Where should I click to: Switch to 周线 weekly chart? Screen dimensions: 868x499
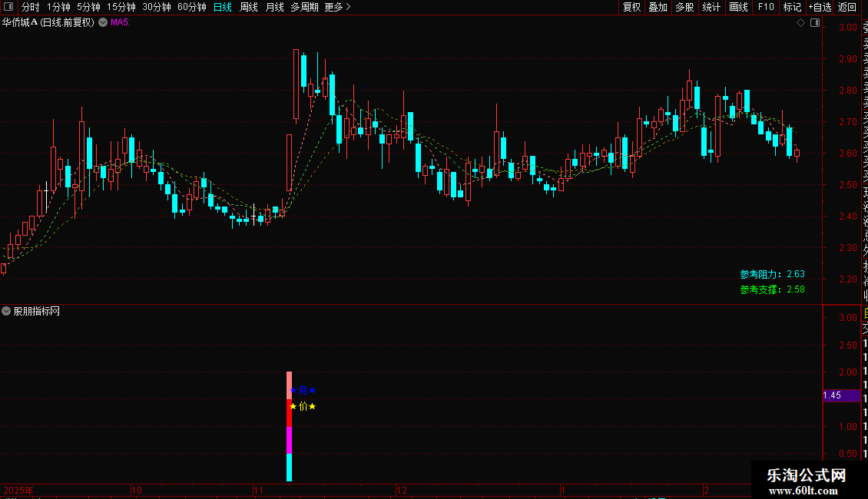pyautogui.click(x=249, y=7)
